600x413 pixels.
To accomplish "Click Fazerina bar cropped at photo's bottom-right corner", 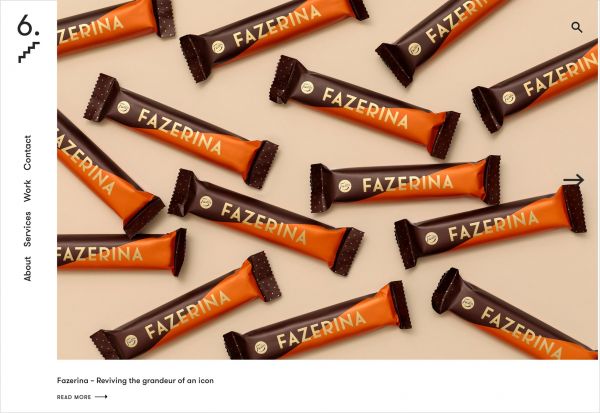I will pos(515,316).
